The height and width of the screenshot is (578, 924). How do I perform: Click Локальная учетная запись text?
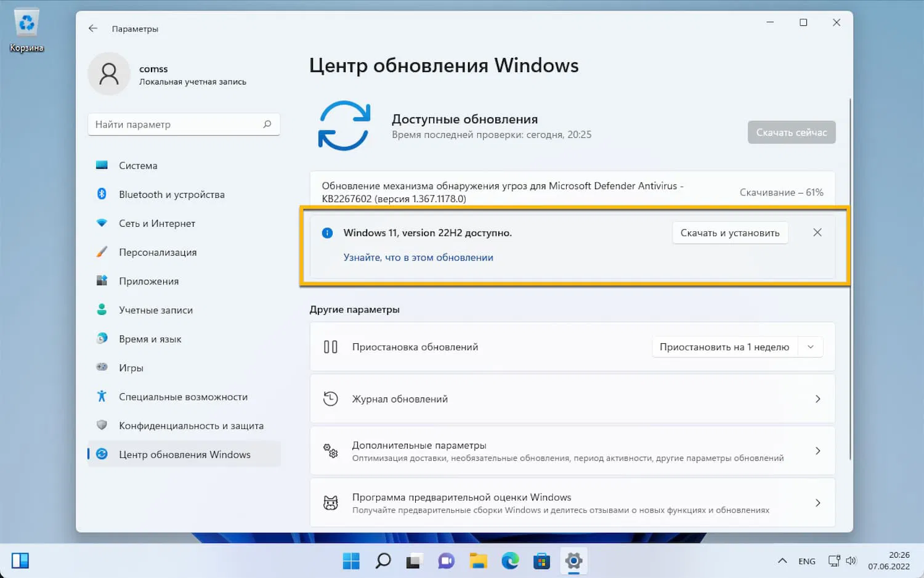(x=193, y=82)
